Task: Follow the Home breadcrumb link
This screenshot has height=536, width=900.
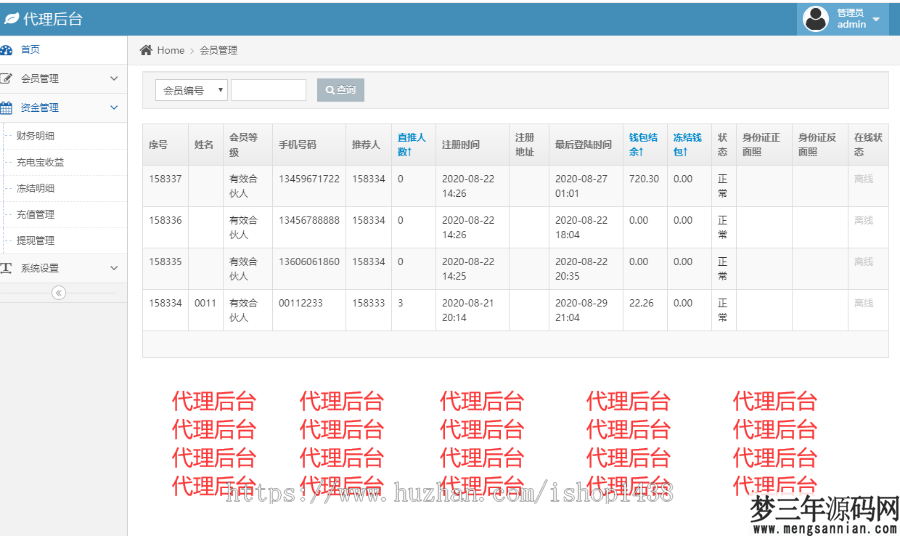Action: coord(170,51)
